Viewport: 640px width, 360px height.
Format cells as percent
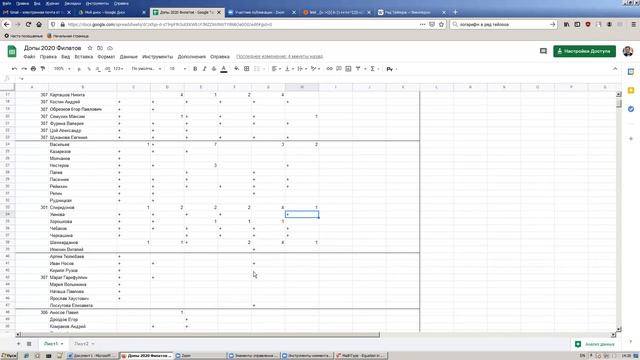click(x=89, y=69)
